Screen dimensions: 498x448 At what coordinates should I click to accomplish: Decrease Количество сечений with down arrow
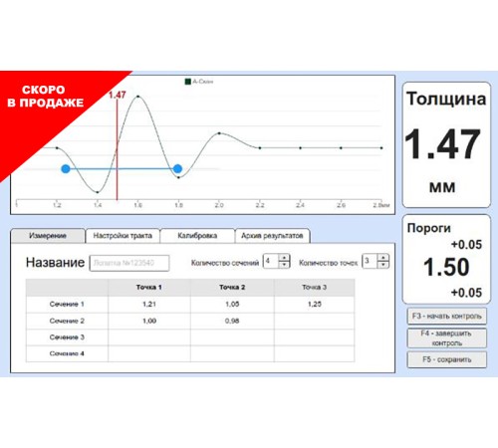(284, 265)
